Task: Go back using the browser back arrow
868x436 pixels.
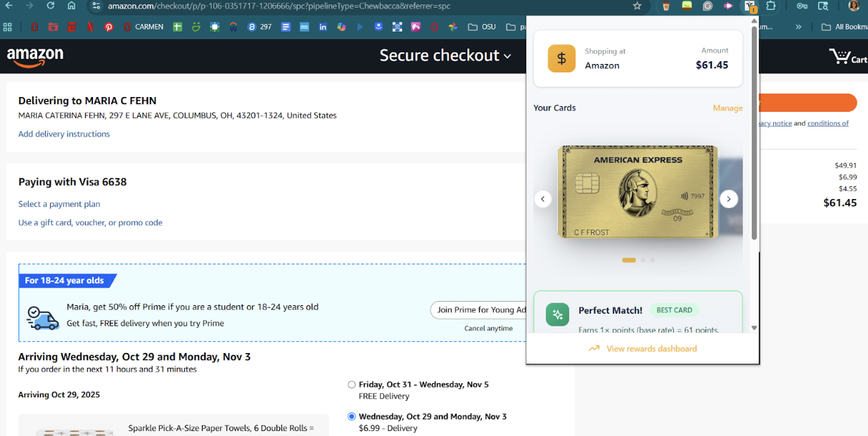Action: (8, 6)
